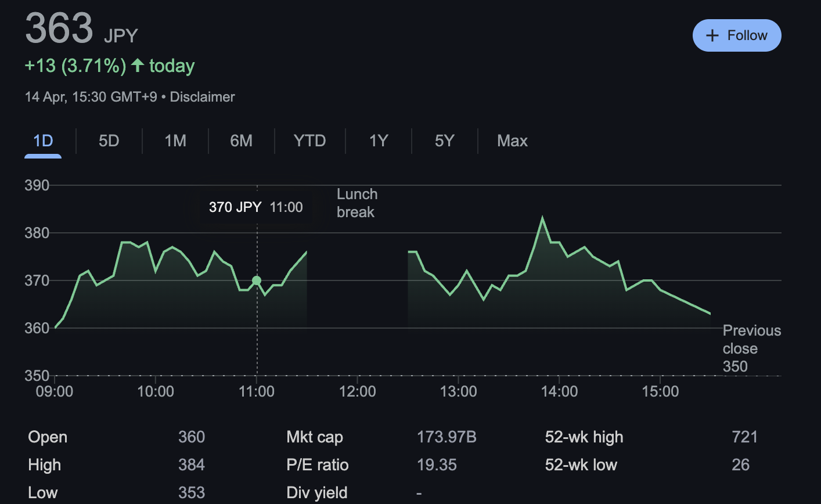The height and width of the screenshot is (504, 821).
Task: Click the plus icon in Follow button
Action: [712, 35]
